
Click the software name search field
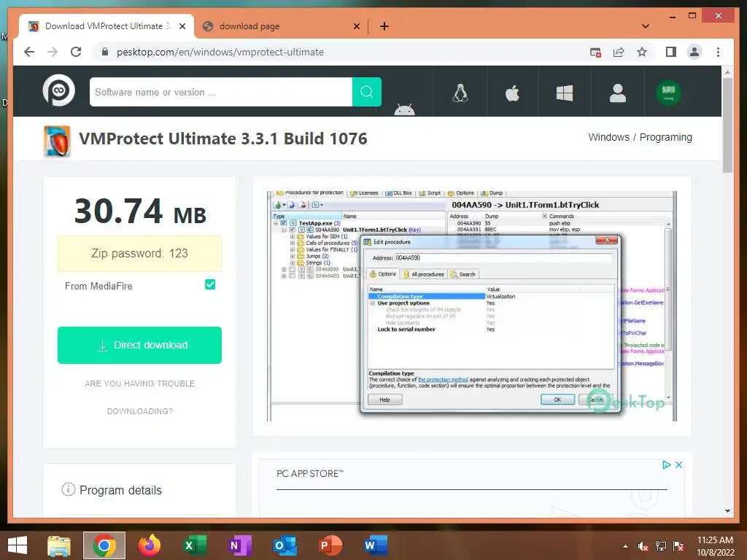click(221, 92)
